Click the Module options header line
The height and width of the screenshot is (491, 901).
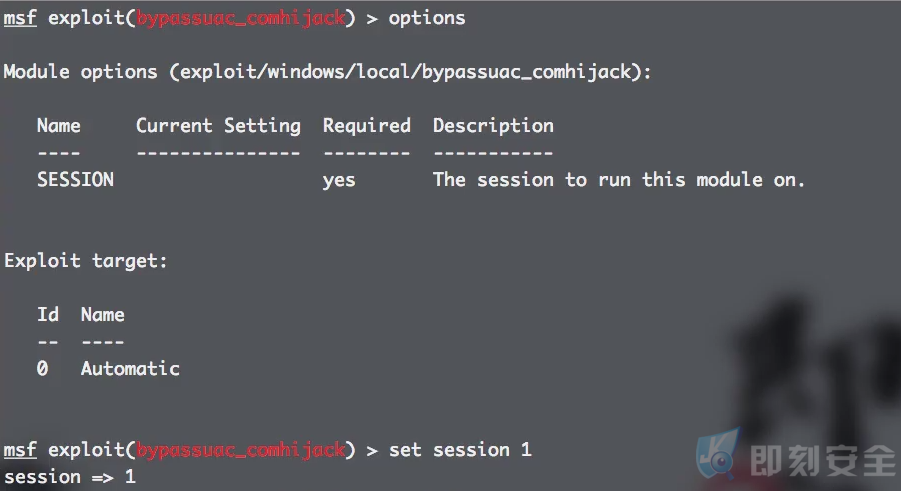click(328, 72)
